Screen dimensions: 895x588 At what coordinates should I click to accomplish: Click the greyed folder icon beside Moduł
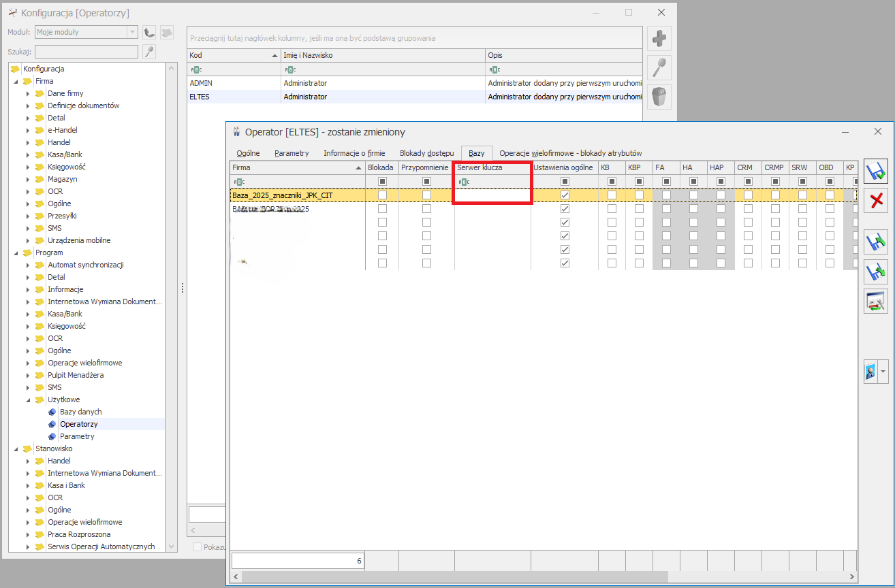tap(167, 32)
